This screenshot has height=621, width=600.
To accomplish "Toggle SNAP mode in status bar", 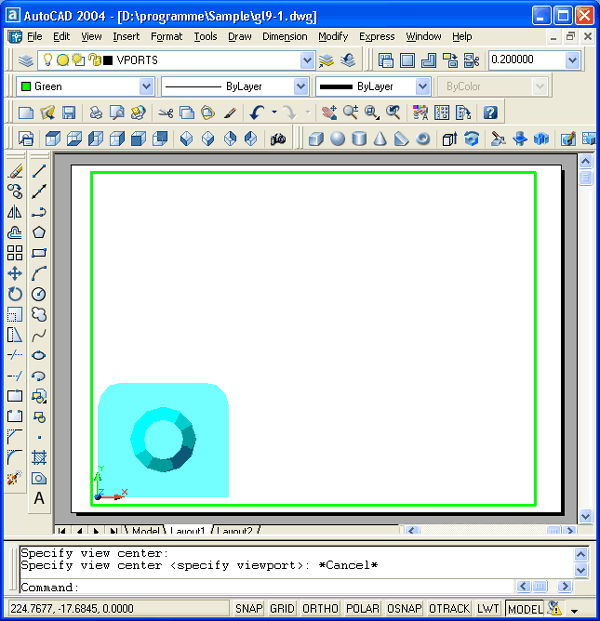I will click(250, 608).
